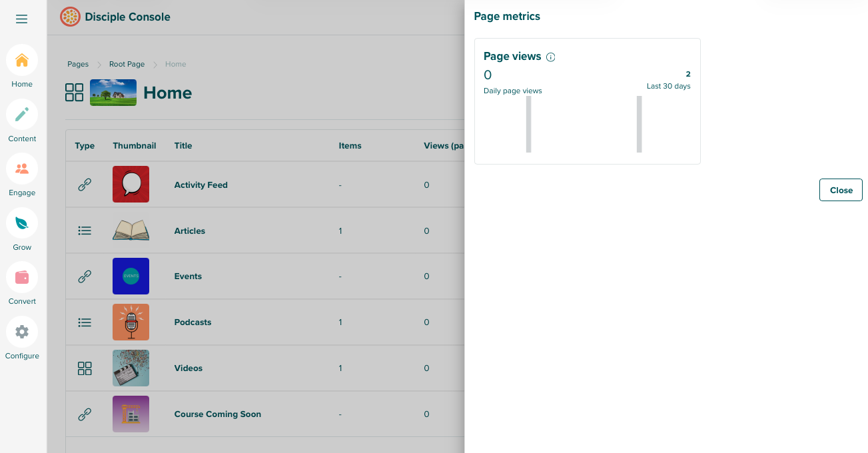Open the Activity Feed page
The image size is (868, 453).
point(201,185)
